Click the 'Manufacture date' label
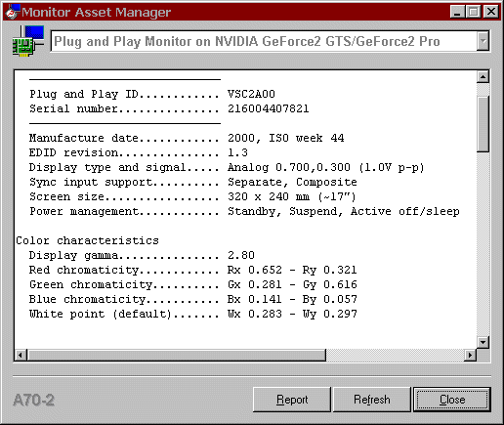The width and height of the screenshot is (504, 425). click(x=84, y=138)
